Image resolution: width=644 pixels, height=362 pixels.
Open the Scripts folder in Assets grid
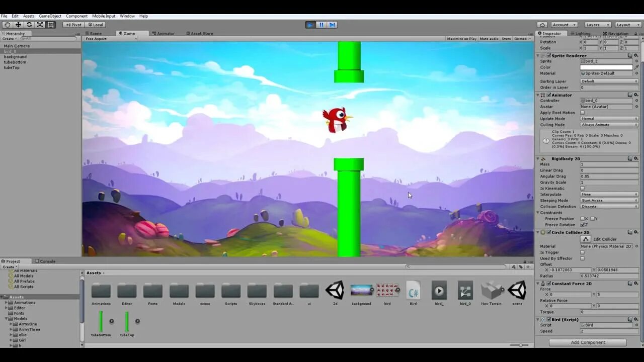[231, 294]
